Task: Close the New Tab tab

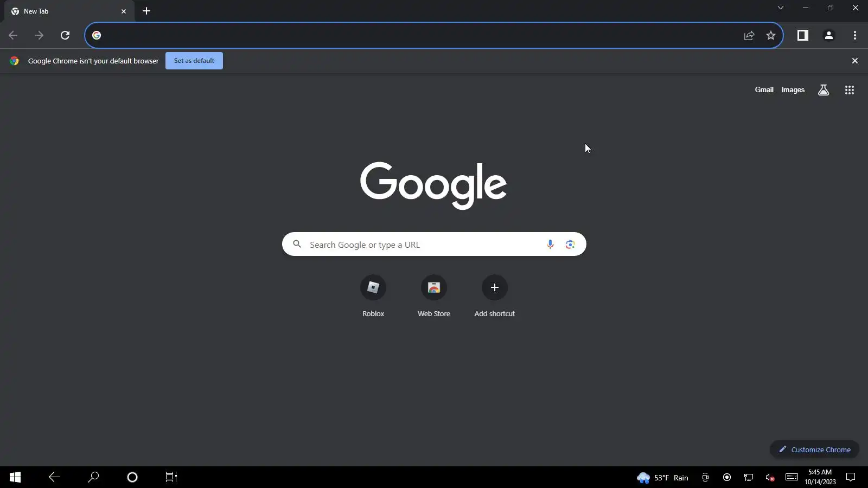Action: tap(124, 11)
